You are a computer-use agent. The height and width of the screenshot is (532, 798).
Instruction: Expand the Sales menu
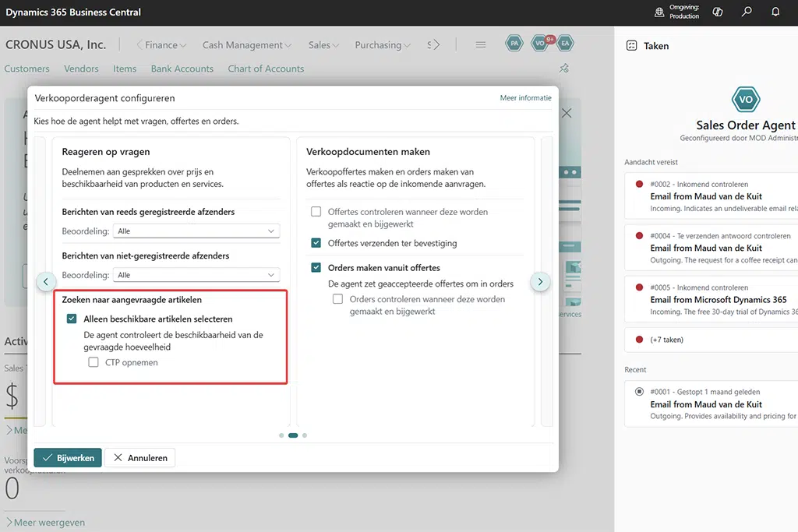[x=323, y=44]
